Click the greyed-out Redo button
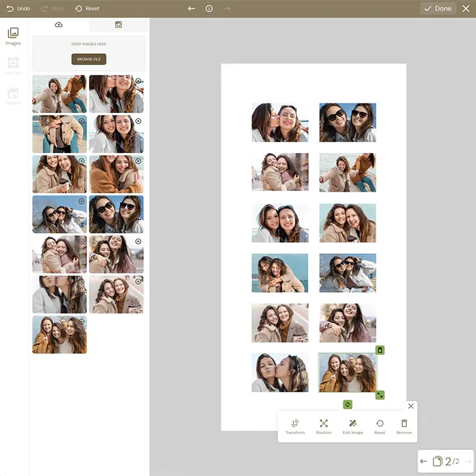 point(53,8)
